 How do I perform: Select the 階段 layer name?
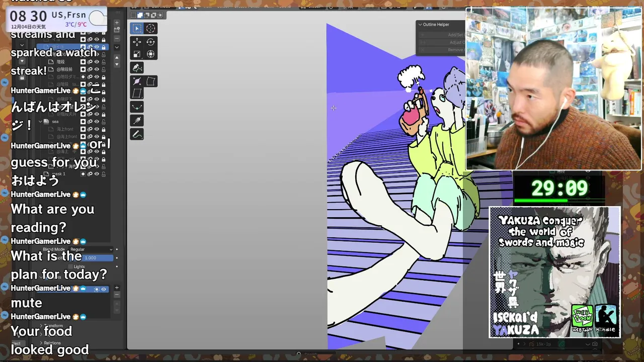(x=61, y=61)
